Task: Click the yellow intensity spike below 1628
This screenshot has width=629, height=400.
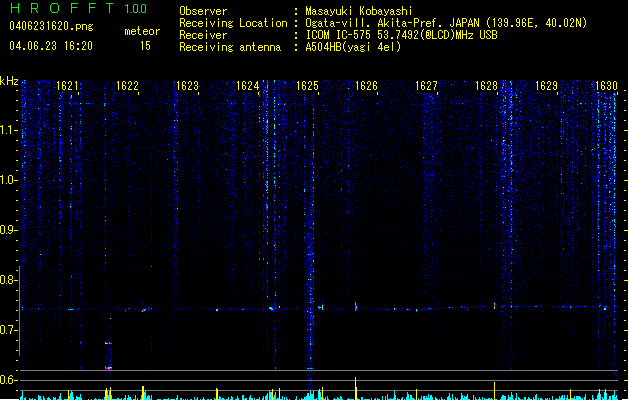Action: pos(495,391)
